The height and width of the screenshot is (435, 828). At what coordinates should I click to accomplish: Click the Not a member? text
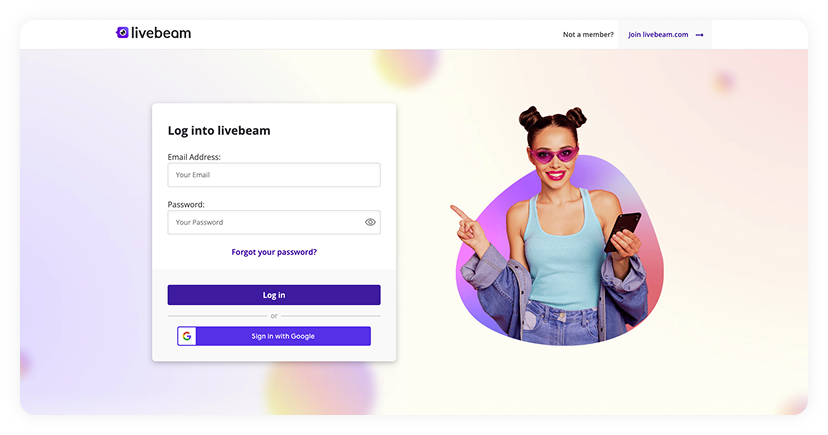pyautogui.click(x=588, y=35)
